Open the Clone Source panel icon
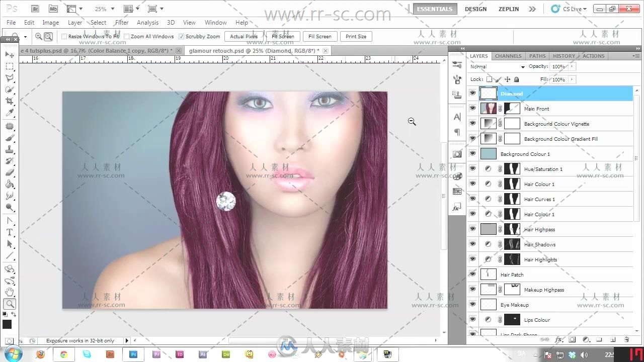This screenshot has width=644, height=362. coord(457,95)
